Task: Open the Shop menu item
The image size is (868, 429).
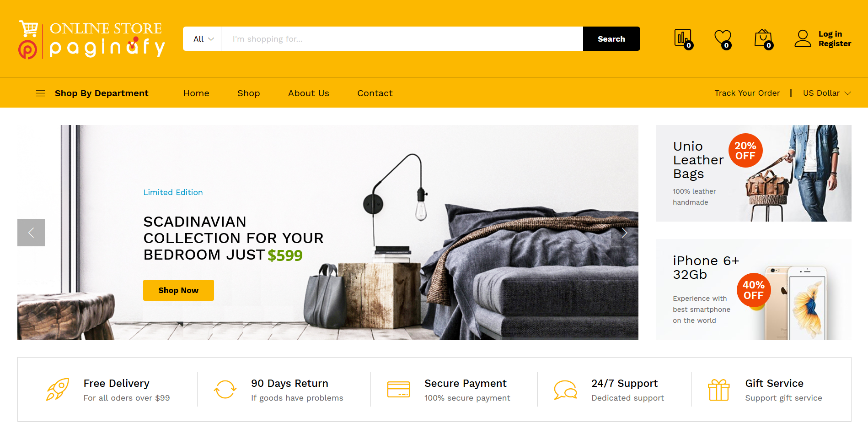Action: coord(248,93)
